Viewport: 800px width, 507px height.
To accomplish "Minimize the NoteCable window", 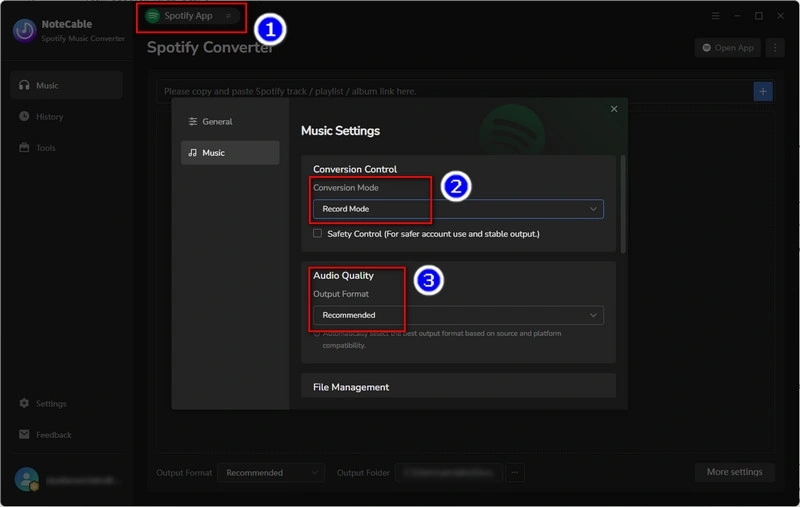I will tap(737, 16).
